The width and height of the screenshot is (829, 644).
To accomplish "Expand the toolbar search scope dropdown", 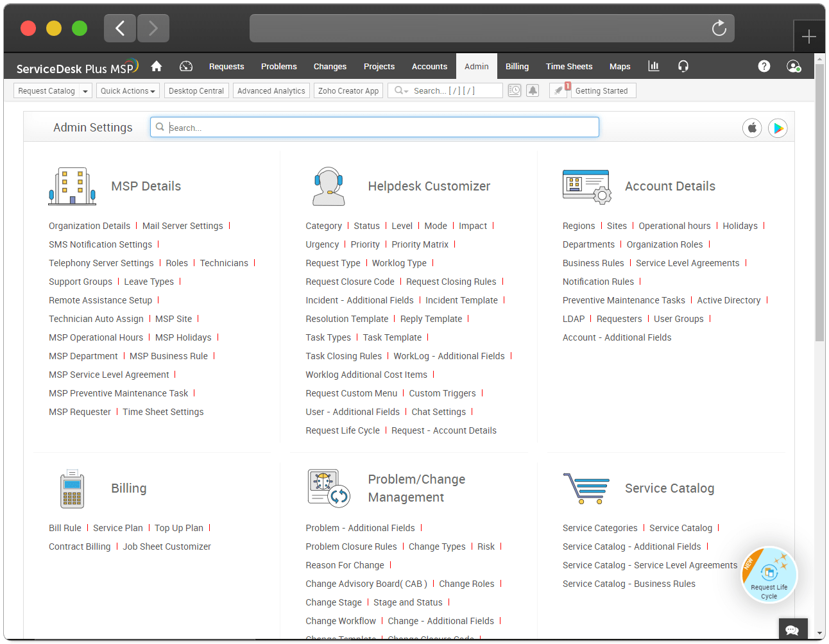I will pos(402,90).
